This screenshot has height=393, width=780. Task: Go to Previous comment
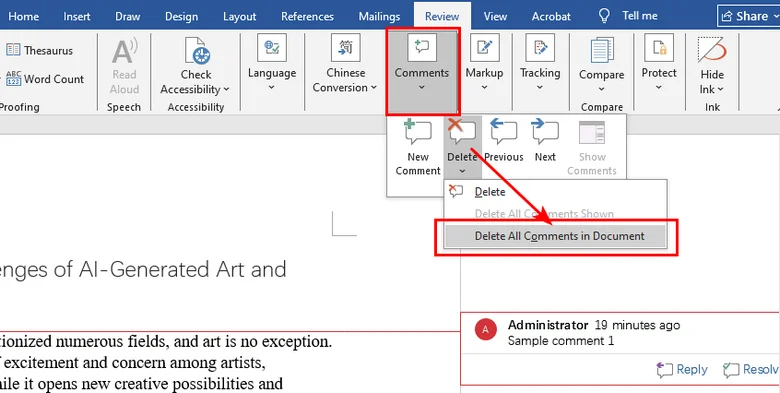(x=503, y=141)
